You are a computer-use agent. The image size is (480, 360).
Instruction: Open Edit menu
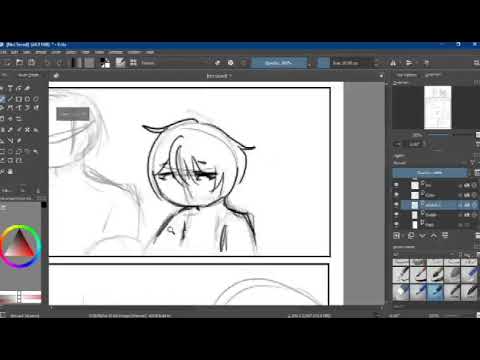click(x=15, y=52)
